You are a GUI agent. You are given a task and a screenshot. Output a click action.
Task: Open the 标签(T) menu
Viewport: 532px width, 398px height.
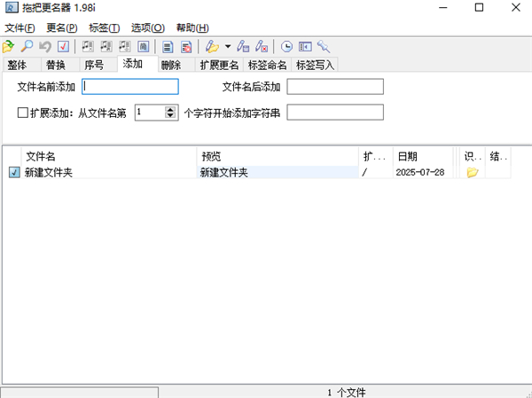click(104, 27)
